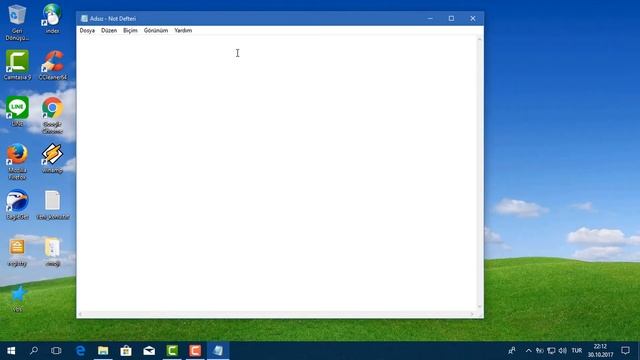Viewport: 640px width, 360px height.
Task: Launch Microsoft Edge from taskbar
Action: click(80, 351)
